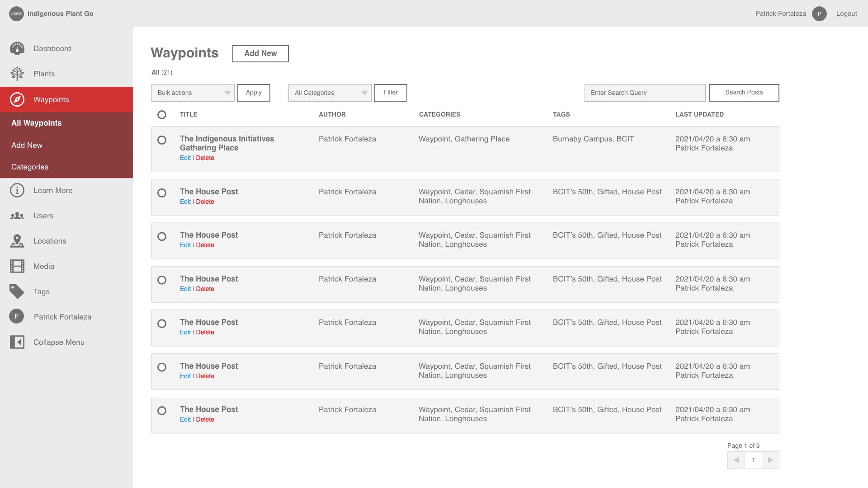Click Delete under Indigenous Initiatives Gathering Place
Screen dimensions: 868x488
click(205, 158)
